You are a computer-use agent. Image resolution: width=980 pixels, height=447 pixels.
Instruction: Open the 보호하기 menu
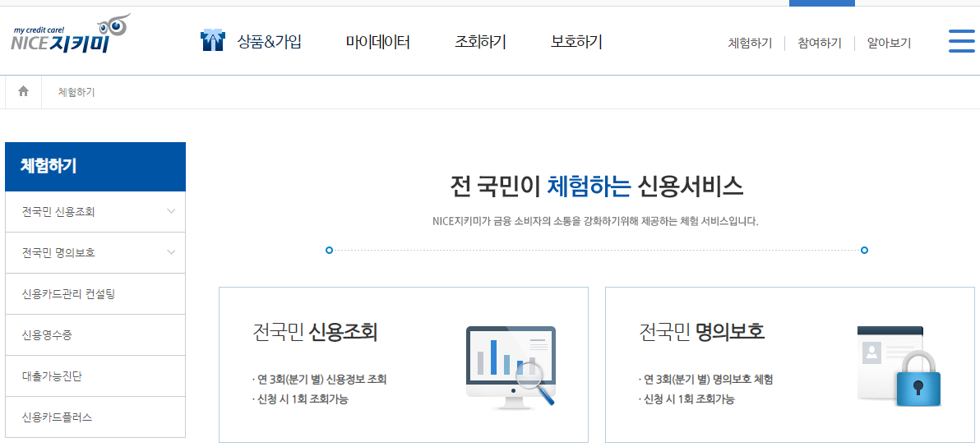pos(576,42)
